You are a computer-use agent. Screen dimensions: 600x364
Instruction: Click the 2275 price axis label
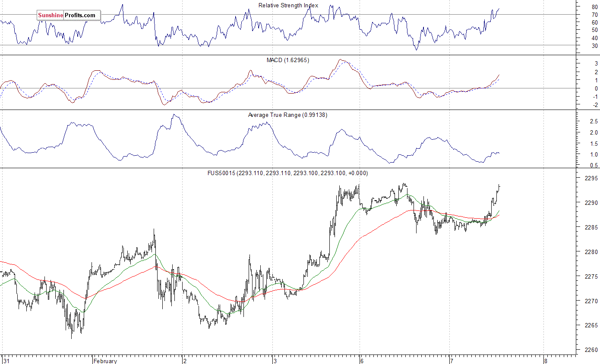pyautogui.click(x=591, y=276)
